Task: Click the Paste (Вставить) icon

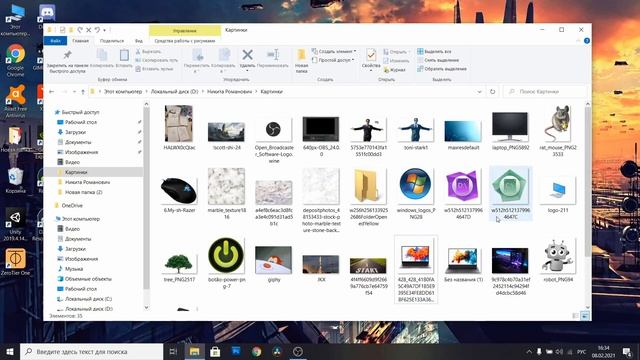Action: tap(124, 58)
